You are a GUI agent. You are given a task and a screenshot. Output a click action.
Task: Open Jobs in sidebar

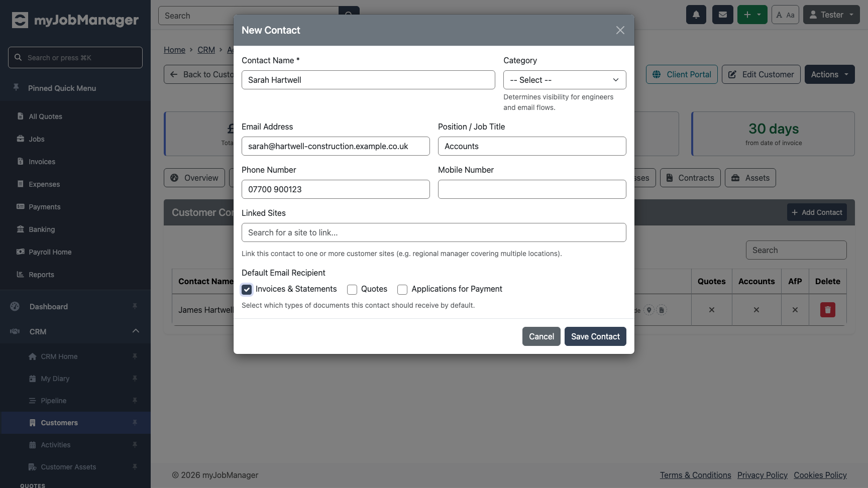point(36,139)
